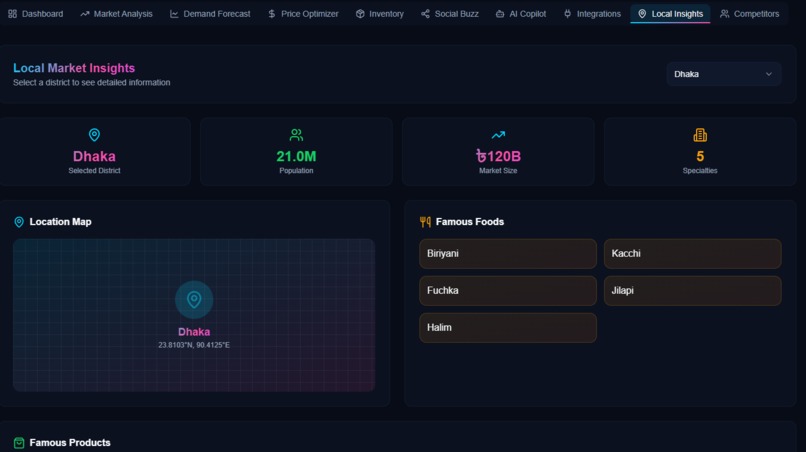Open the Dashboard tab

point(35,14)
